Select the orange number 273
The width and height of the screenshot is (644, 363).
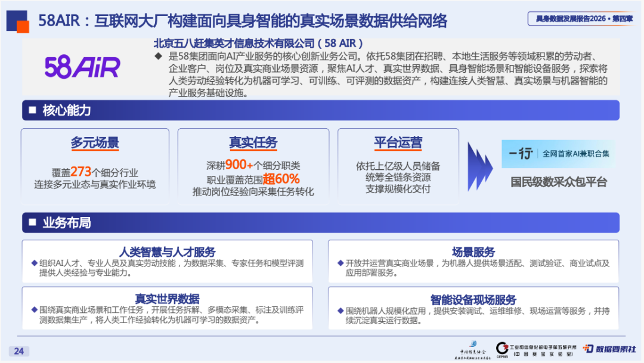(80, 171)
